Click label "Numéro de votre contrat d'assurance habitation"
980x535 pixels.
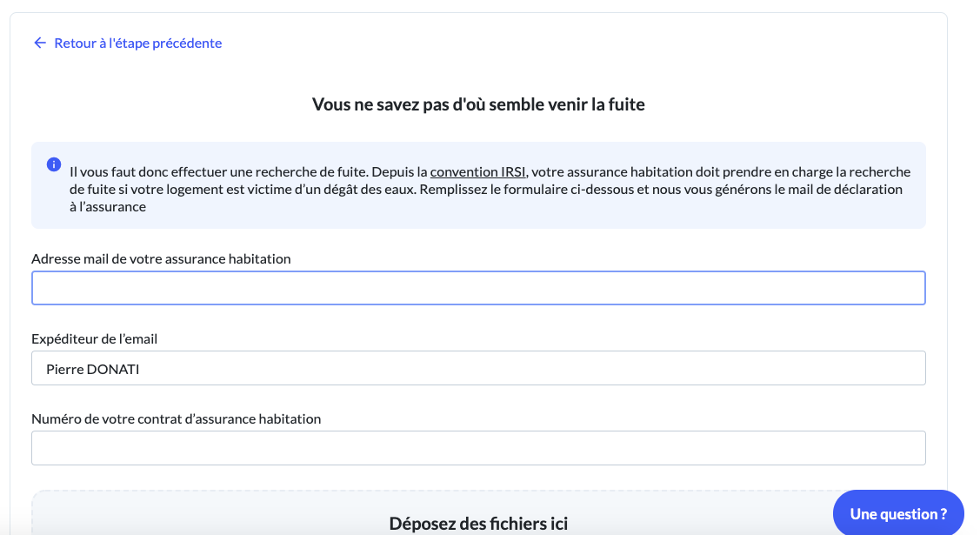[177, 418]
